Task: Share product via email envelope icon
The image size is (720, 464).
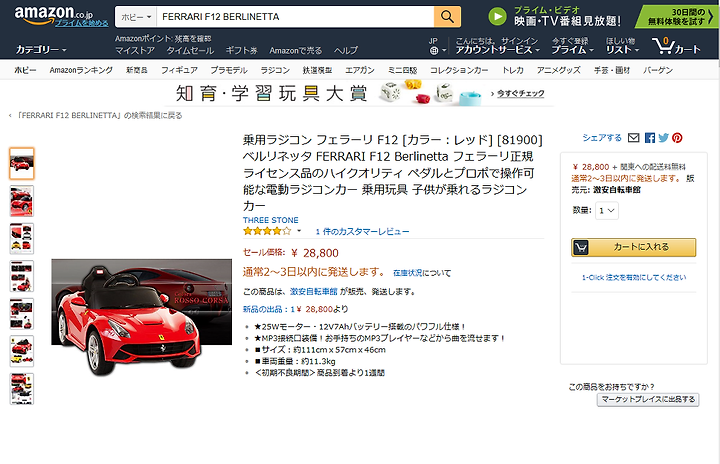Action: point(634,138)
